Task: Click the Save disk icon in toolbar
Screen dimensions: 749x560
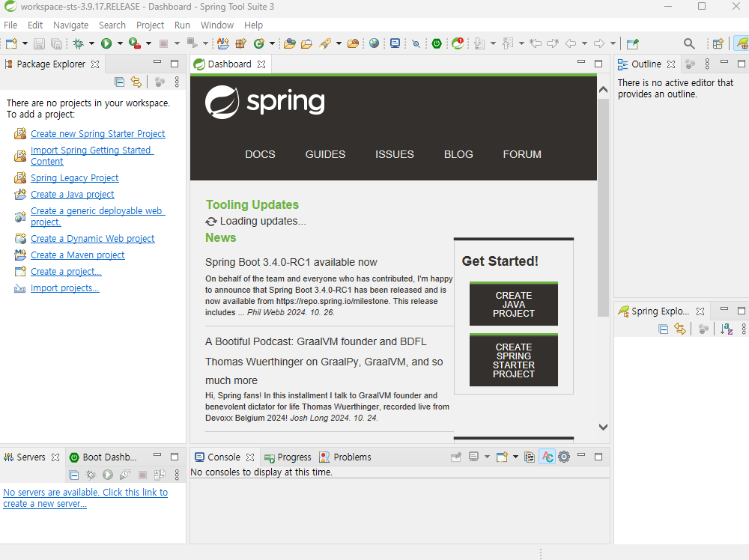Action: [39, 43]
